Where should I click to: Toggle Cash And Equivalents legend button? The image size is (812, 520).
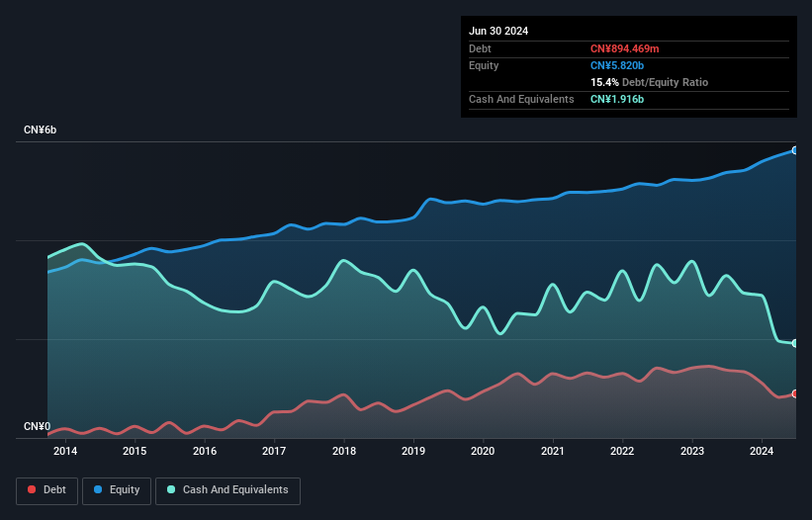[x=227, y=490]
